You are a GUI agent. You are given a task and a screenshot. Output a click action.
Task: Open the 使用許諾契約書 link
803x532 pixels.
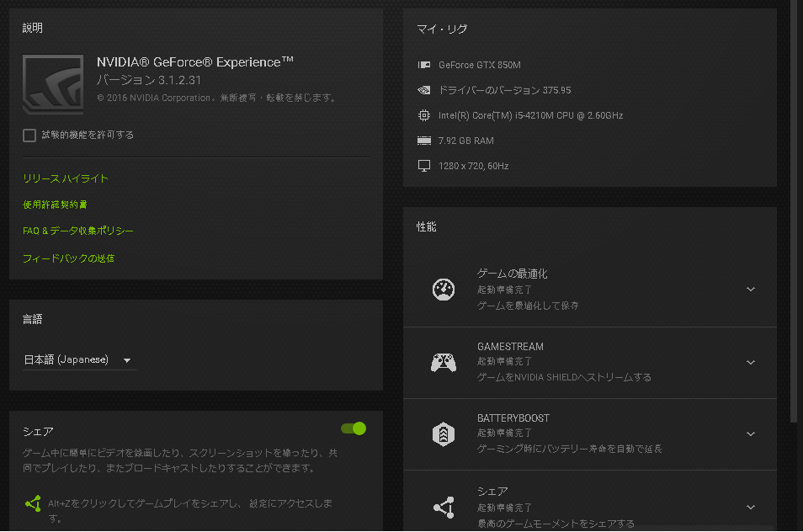[x=55, y=205]
